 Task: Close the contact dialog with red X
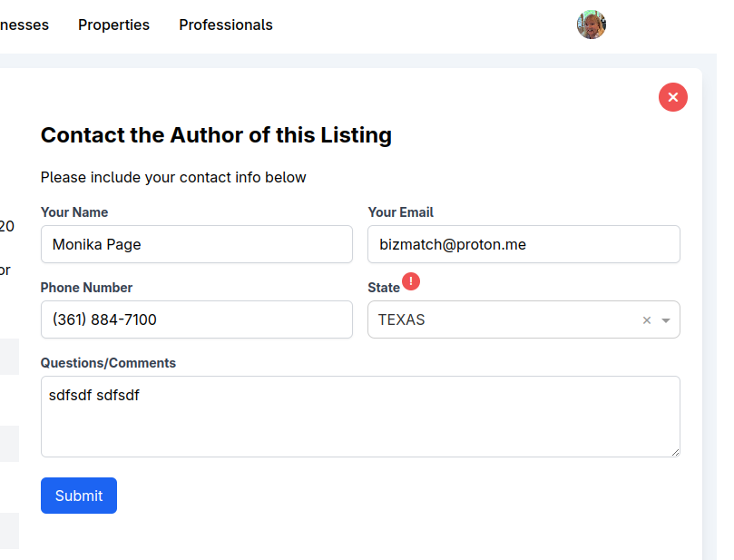point(672,97)
